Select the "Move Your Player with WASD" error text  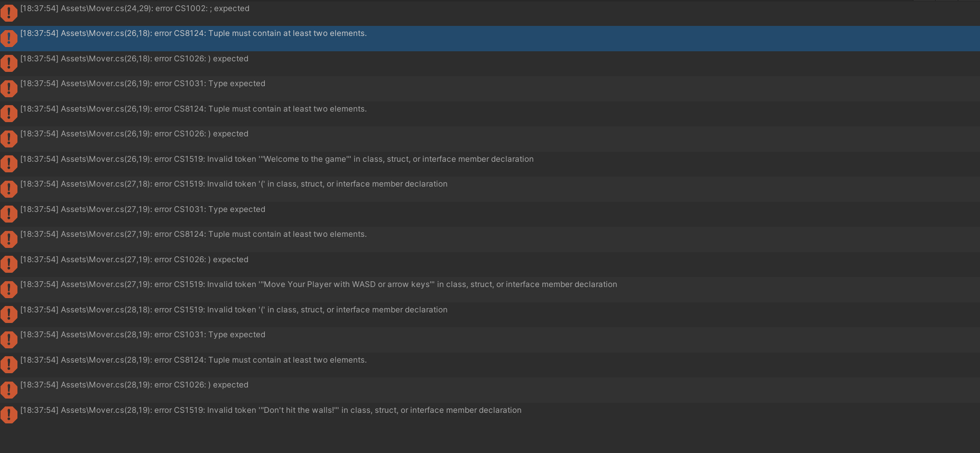tap(319, 284)
